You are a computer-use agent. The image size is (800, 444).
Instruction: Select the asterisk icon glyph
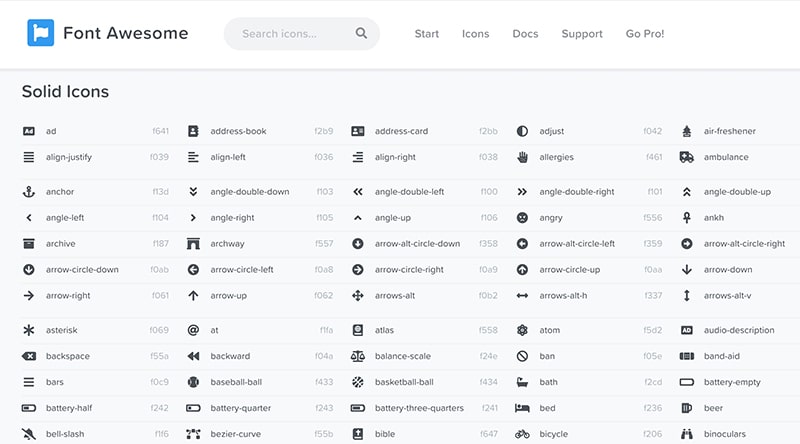(29, 330)
